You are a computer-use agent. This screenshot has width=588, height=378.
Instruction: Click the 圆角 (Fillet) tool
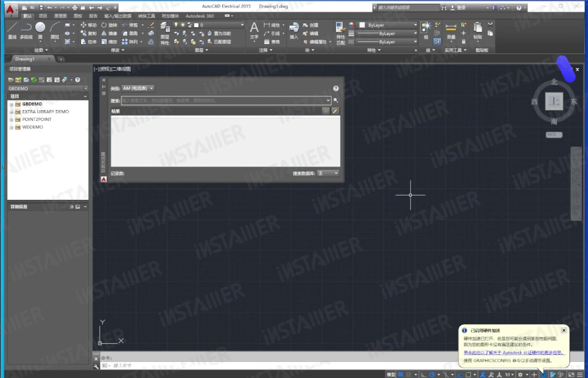[x=130, y=33]
